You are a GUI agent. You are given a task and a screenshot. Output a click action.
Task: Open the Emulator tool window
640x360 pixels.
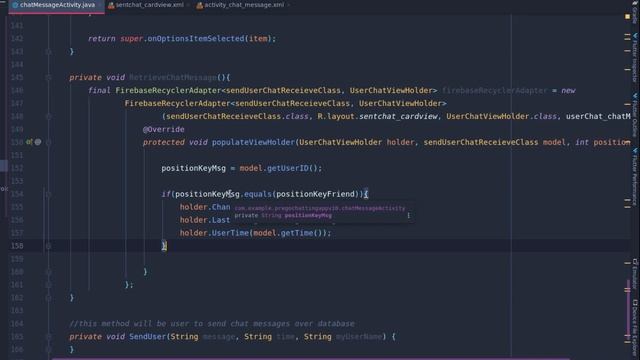tap(635, 273)
